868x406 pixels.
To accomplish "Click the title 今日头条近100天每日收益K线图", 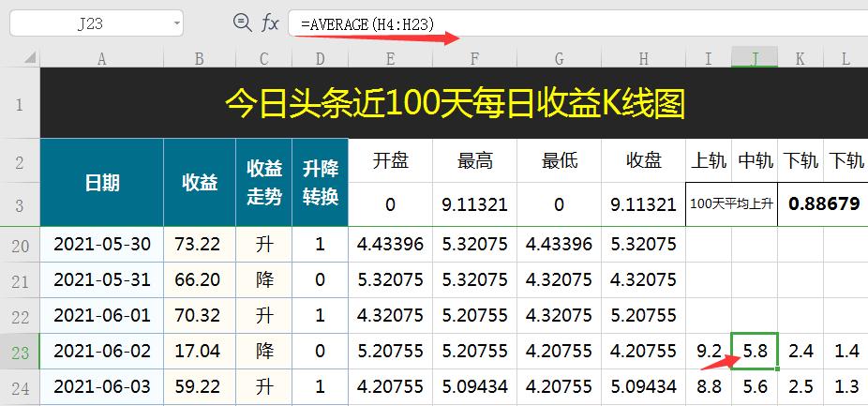I will click(x=455, y=103).
